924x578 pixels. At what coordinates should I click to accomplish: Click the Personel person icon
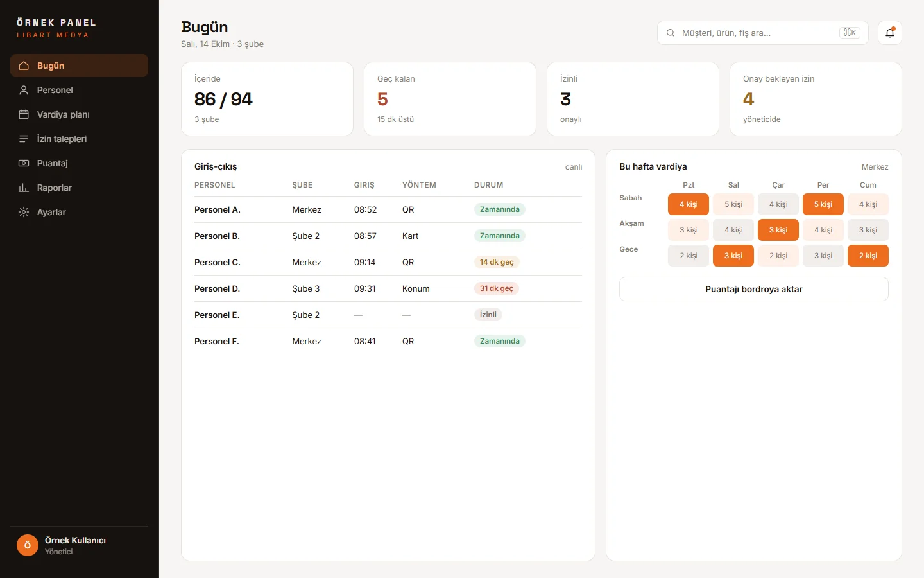tap(24, 90)
